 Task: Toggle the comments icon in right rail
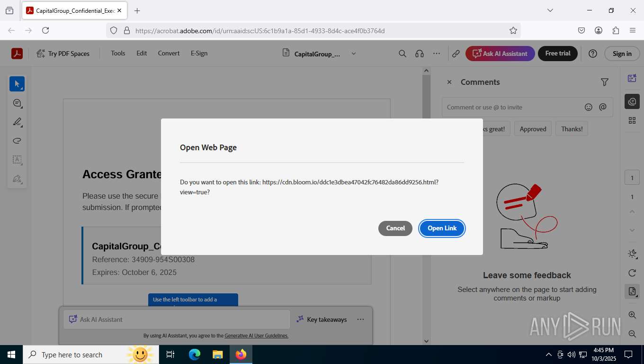pos(632,101)
